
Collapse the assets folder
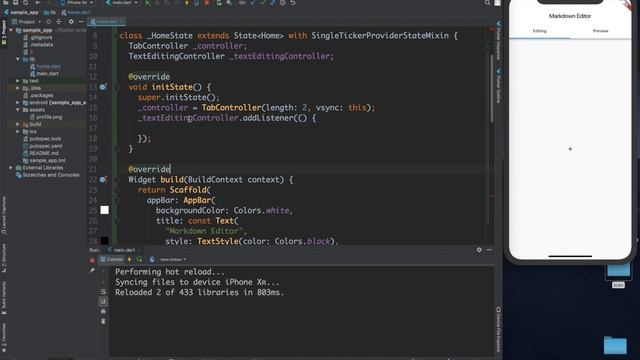tap(18, 110)
